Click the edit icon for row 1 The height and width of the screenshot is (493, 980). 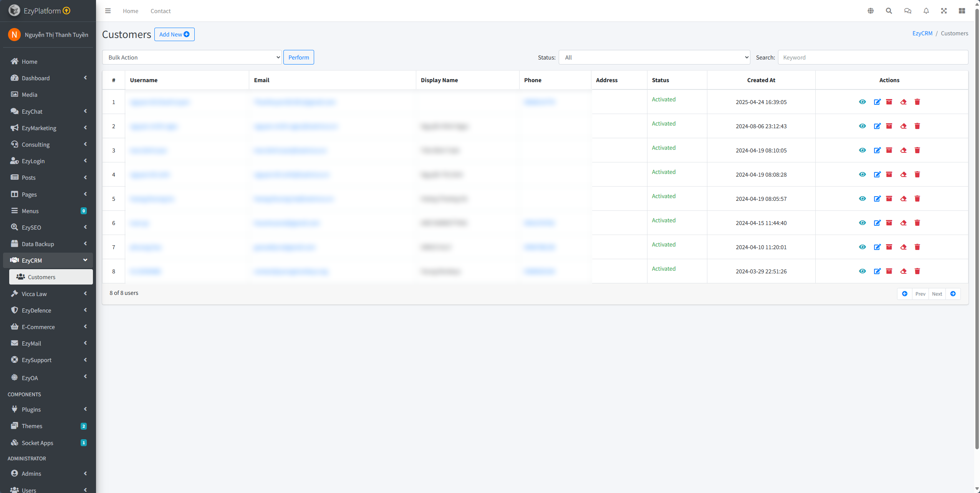[877, 102]
